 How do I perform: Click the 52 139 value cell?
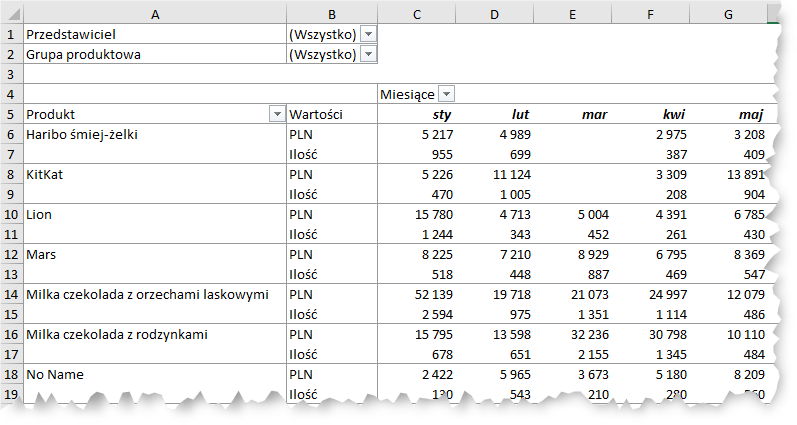point(417,294)
